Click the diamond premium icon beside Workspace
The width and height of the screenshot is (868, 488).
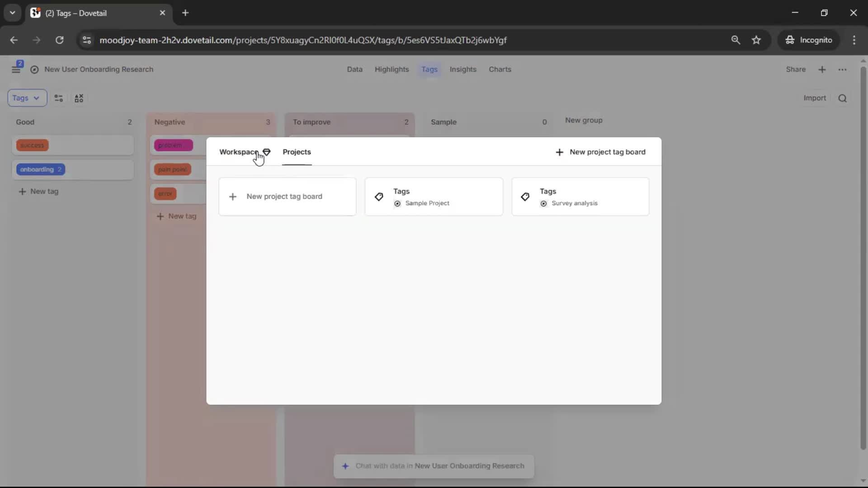(267, 152)
